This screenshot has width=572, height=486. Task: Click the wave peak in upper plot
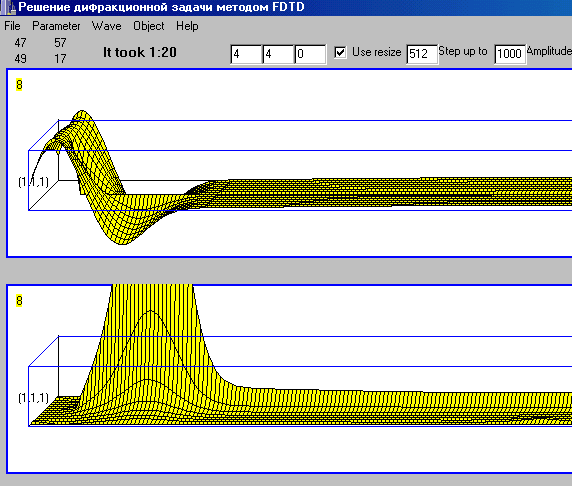82,116
